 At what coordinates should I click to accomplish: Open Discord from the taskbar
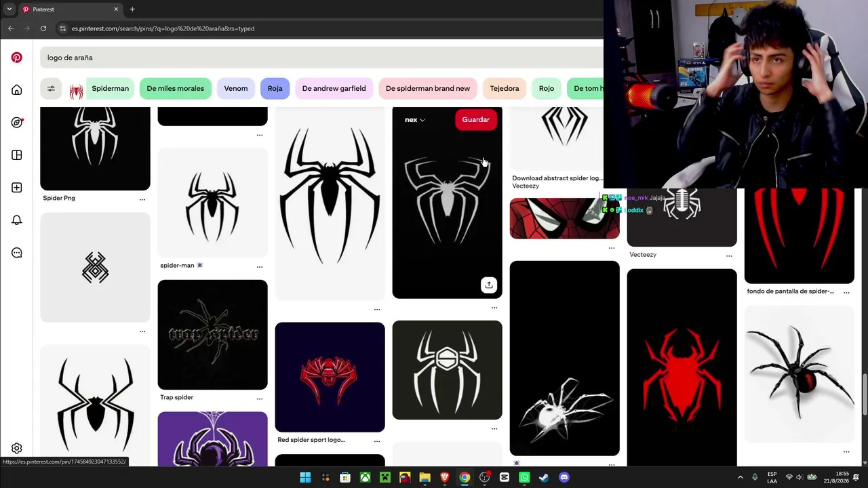pos(564,477)
